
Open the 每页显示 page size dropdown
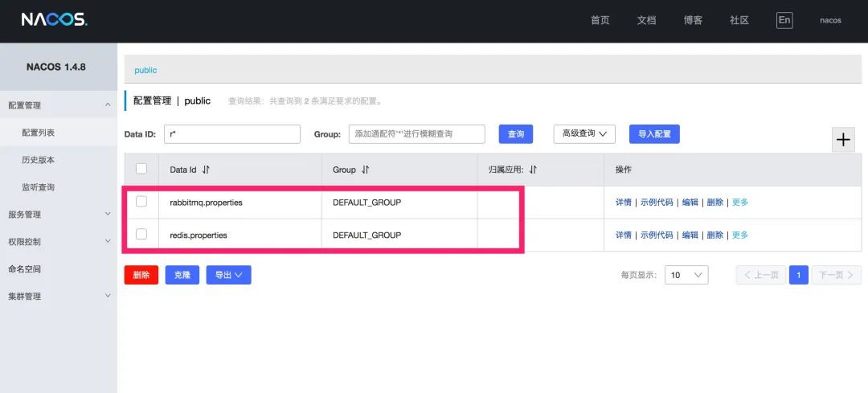point(686,275)
